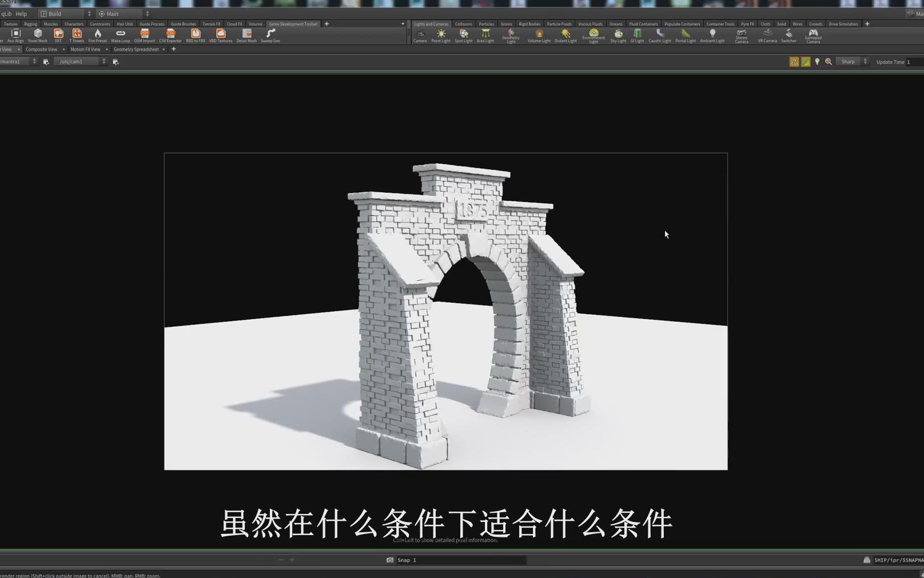Viewport: 924px width, 578px height.
Task: Click node chooser icon next to /obj/cam1
Action: click(115, 62)
